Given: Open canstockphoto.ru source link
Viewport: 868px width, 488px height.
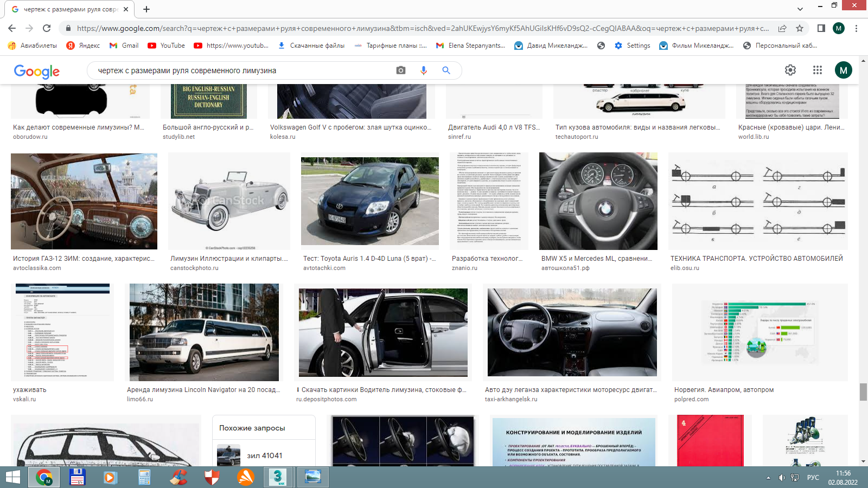Looking at the screenshot, I should coord(194,268).
